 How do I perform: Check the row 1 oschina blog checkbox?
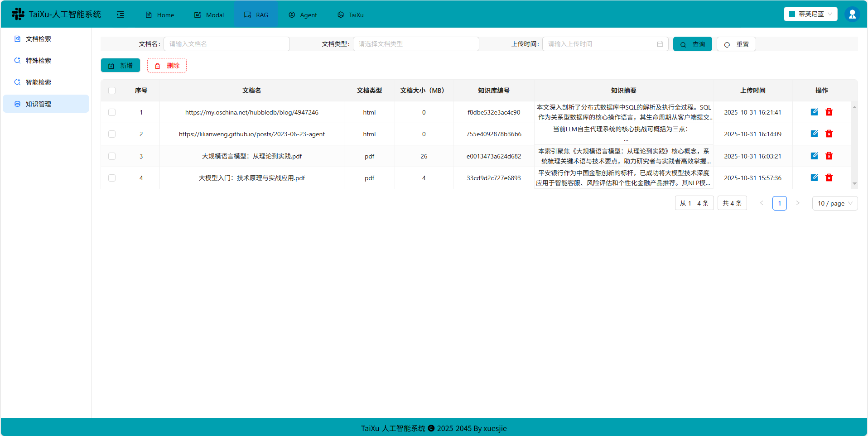[x=112, y=112]
